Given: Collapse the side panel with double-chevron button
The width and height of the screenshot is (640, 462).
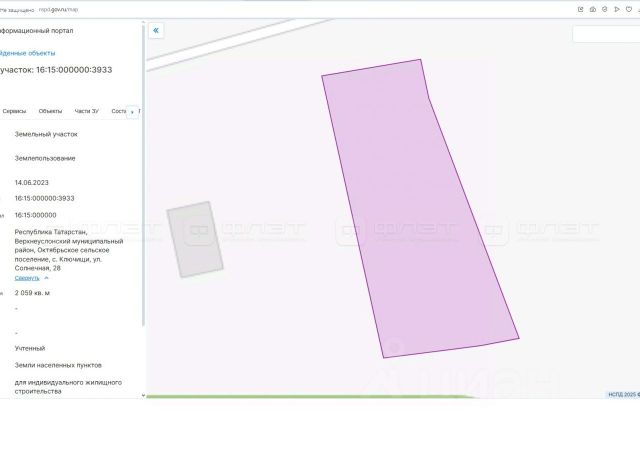Looking at the screenshot, I should [156, 31].
